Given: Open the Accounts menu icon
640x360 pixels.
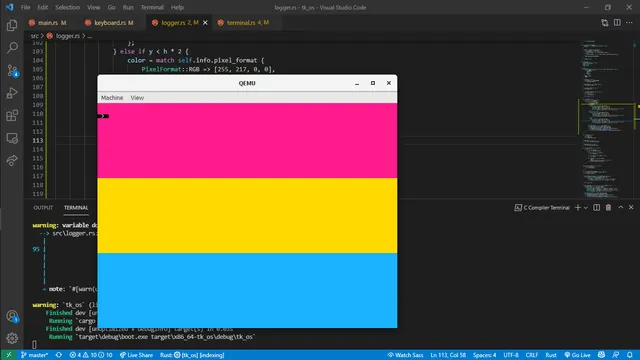Looking at the screenshot, I should click(12, 316).
